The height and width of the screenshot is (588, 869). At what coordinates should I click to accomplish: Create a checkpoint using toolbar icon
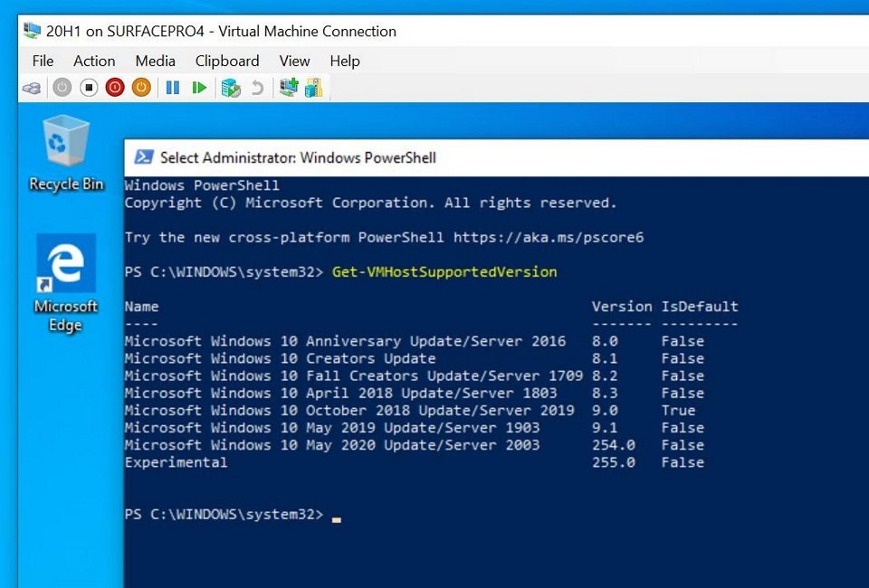(x=231, y=88)
